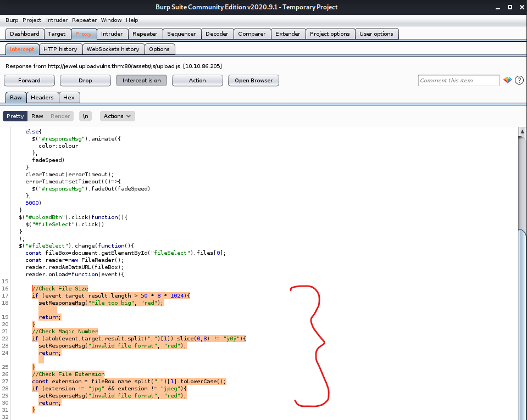Go to Project options tab
Screen dimensions: 527x420
coord(330,34)
